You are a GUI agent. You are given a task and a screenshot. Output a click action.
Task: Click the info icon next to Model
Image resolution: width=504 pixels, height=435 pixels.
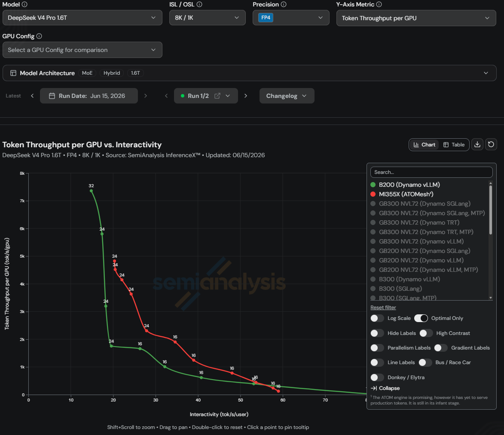[24, 4]
